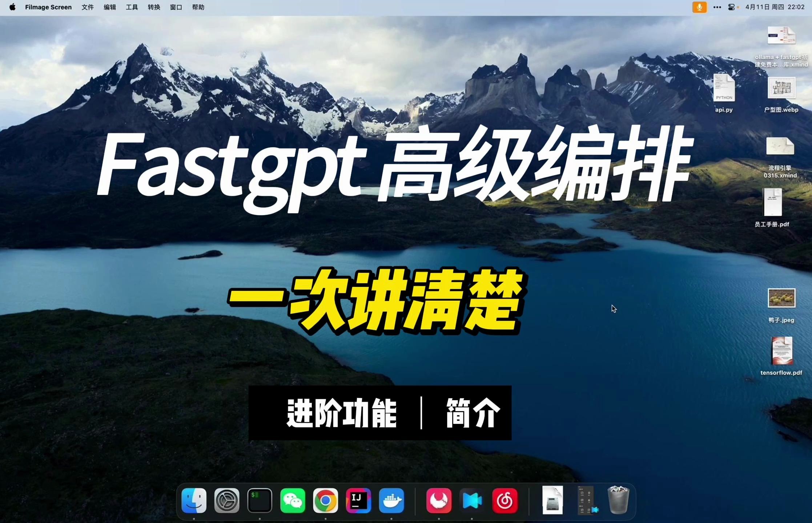The width and height of the screenshot is (812, 523).
Task: Select the 流程引擎 0315.xmind file
Action: tap(780, 157)
